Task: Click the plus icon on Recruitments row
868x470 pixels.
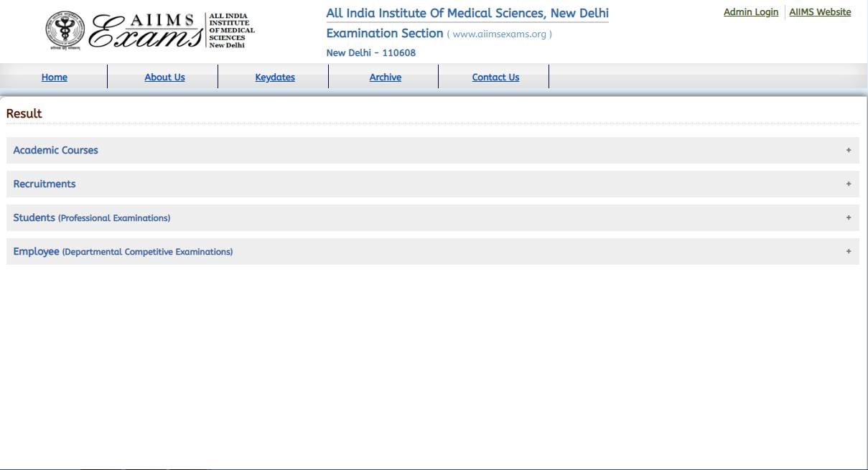Action: coord(848,184)
